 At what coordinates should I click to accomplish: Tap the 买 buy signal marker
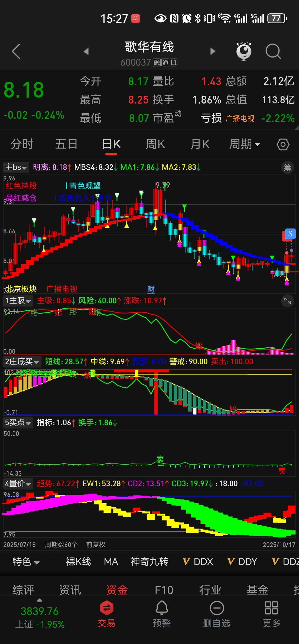click(282, 471)
